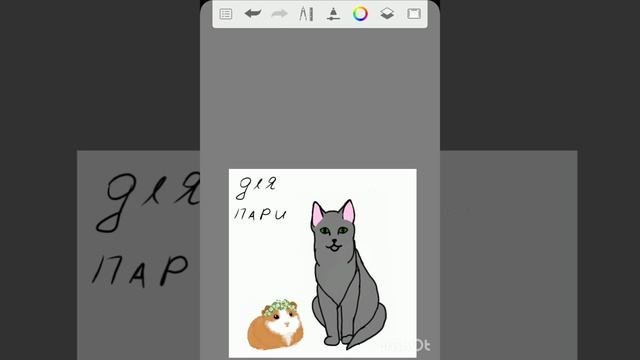This screenshot has width=640, height=360.
Task: Toggle the fullscreen frame icon
Action: (x=414, y=14)
